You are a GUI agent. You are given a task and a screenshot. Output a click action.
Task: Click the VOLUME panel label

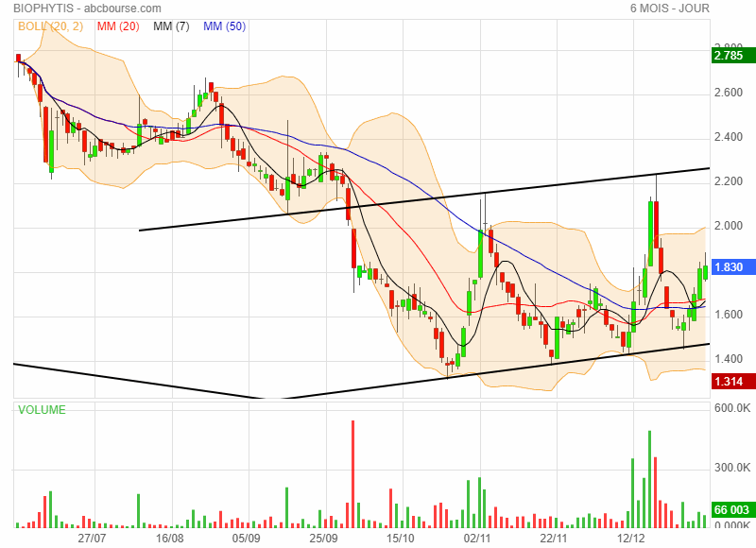pos(42,410)
